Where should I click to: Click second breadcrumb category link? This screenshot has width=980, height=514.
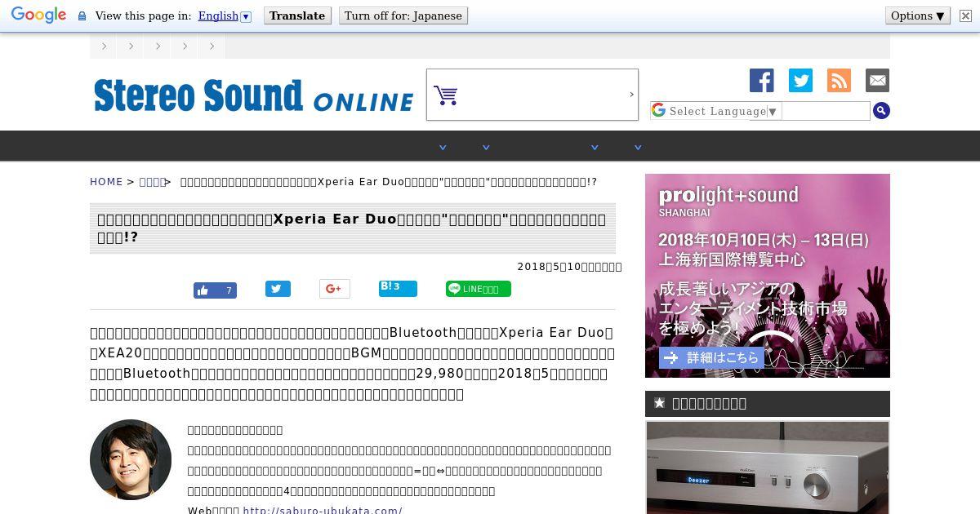point(152,182)
